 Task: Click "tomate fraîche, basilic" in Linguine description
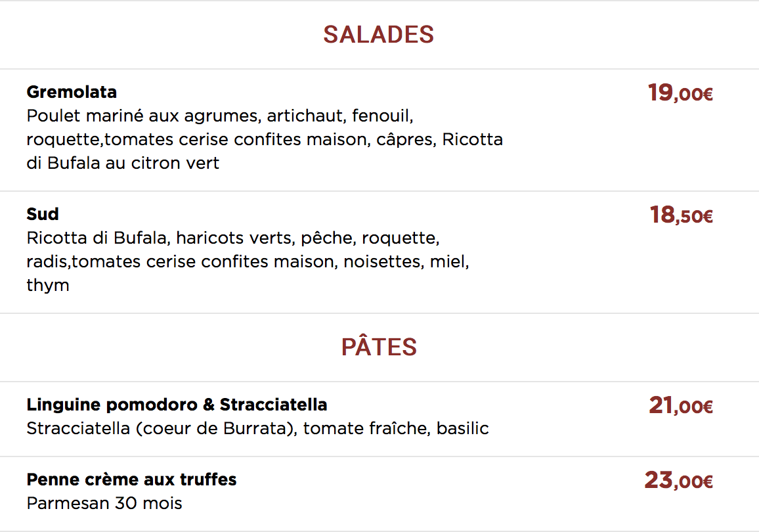[396, 429]
